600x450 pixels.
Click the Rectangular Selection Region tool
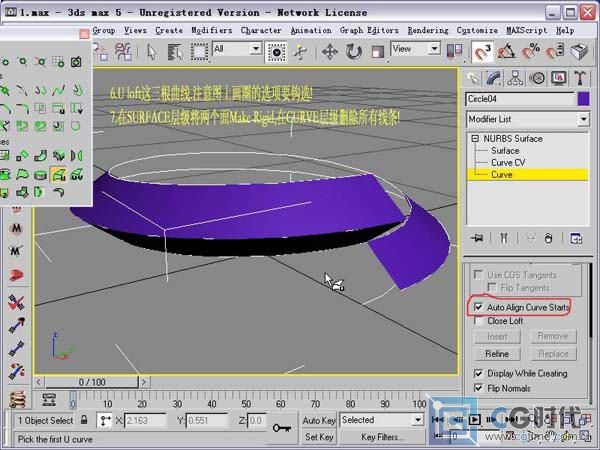[x=199, y=52]
